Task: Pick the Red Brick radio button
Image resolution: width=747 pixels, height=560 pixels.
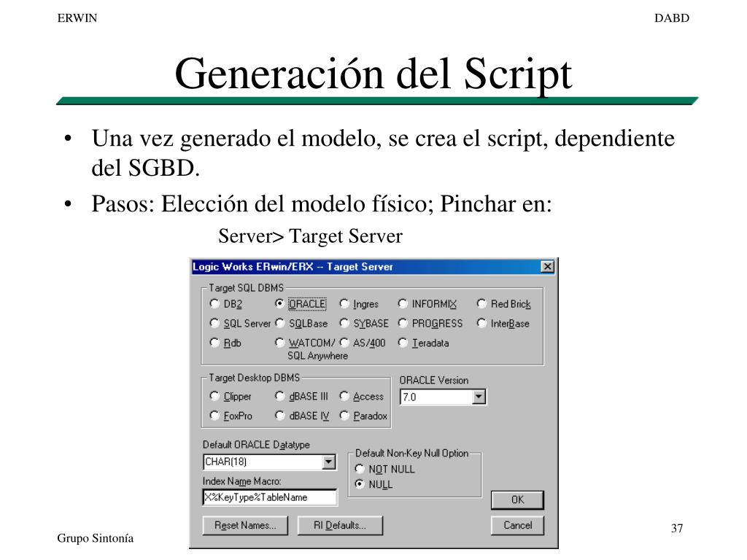Action: 481,304
